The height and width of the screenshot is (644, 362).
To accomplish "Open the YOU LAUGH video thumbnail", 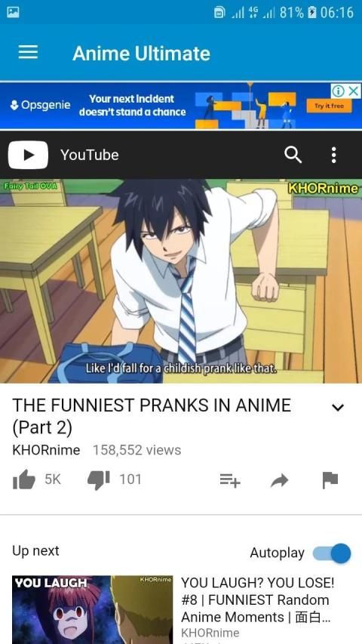I will 92,609.
